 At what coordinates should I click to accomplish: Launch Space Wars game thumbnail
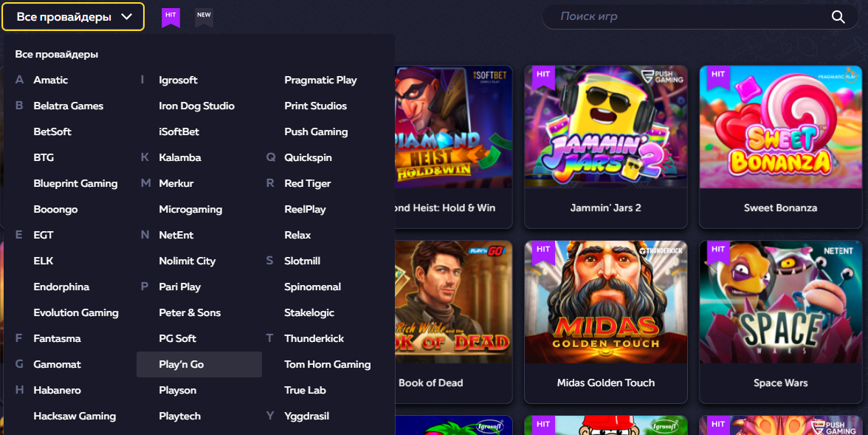click(x=781, y=302)
